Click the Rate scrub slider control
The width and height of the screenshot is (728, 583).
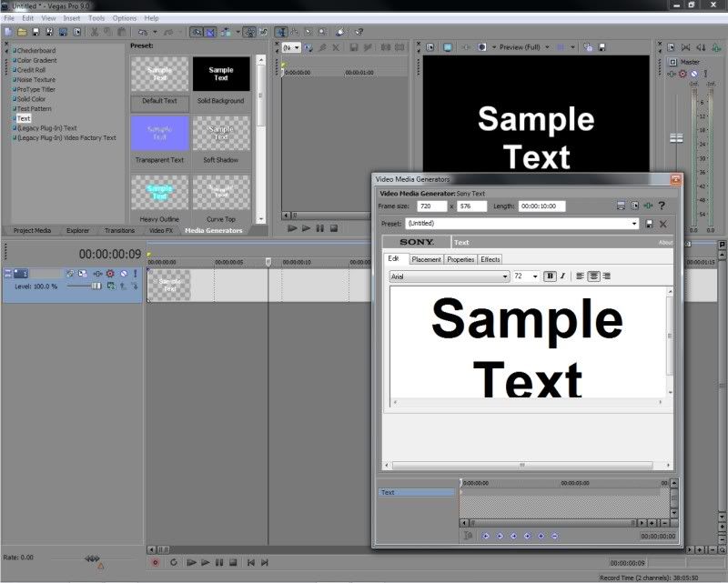coord(92,558)
